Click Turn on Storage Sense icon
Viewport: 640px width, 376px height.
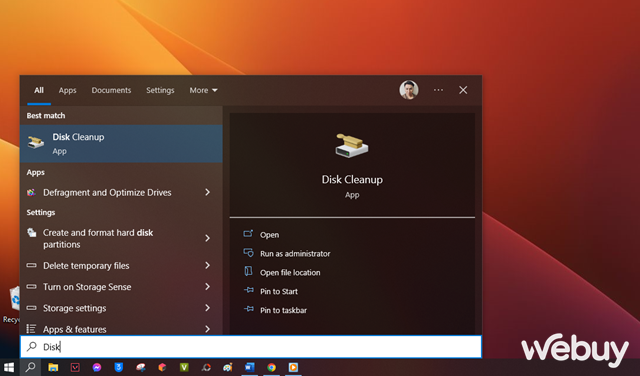pyautogui.click(x=31, y=287)
